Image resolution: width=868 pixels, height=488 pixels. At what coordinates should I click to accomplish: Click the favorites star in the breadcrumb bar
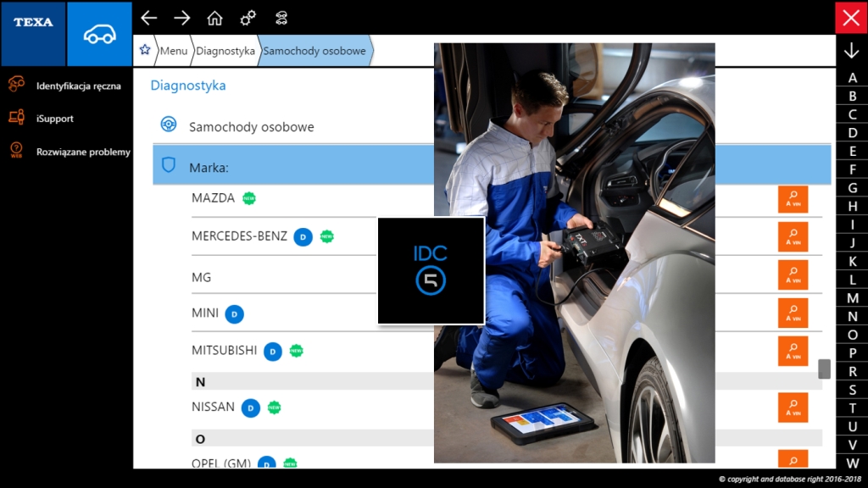coord(144,50)
